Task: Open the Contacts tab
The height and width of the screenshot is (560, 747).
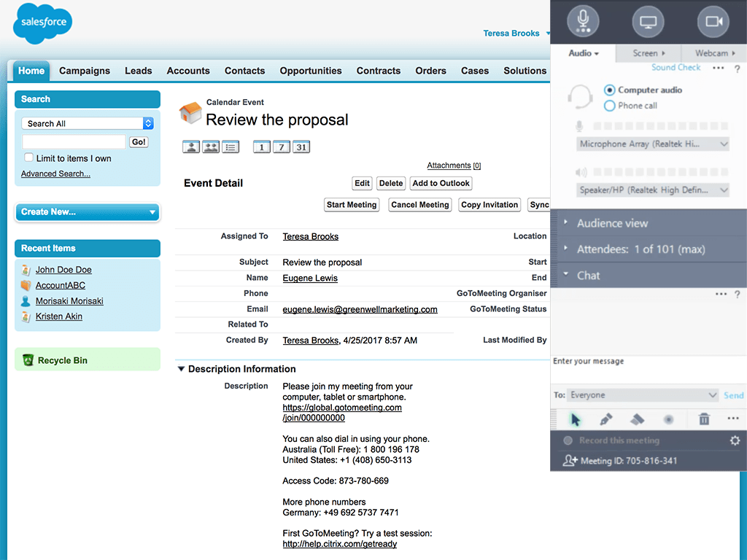Action: (x=244, y=71)
